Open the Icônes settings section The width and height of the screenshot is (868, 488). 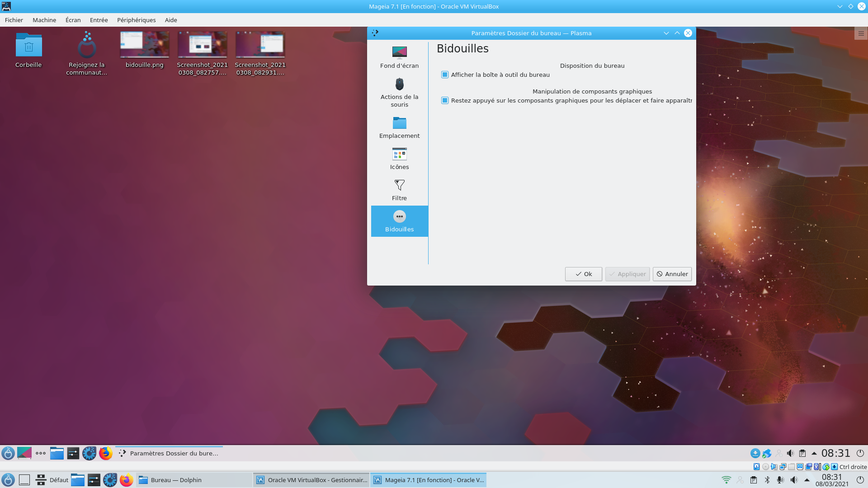pos(399,159)
